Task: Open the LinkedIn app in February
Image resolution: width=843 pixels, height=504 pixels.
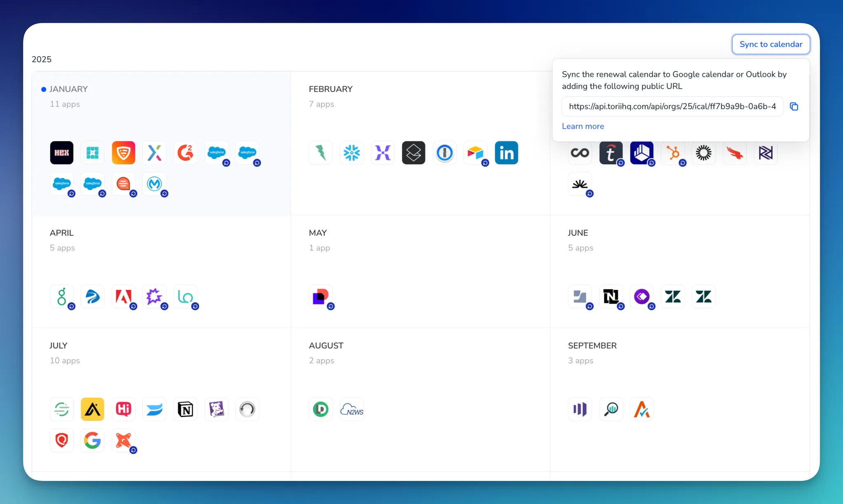Action: (506, 153)
